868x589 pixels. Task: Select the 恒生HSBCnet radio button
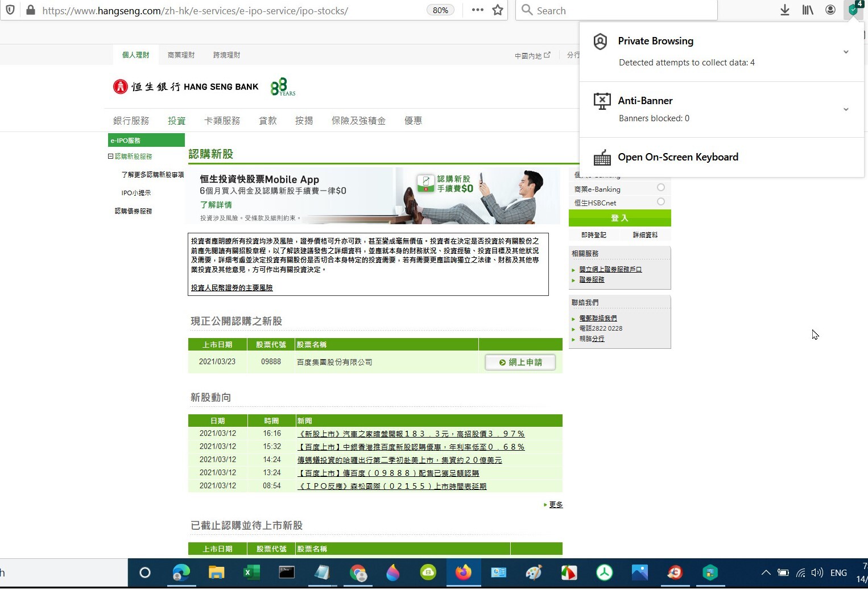pyautogui.click(x=660, y=201)
